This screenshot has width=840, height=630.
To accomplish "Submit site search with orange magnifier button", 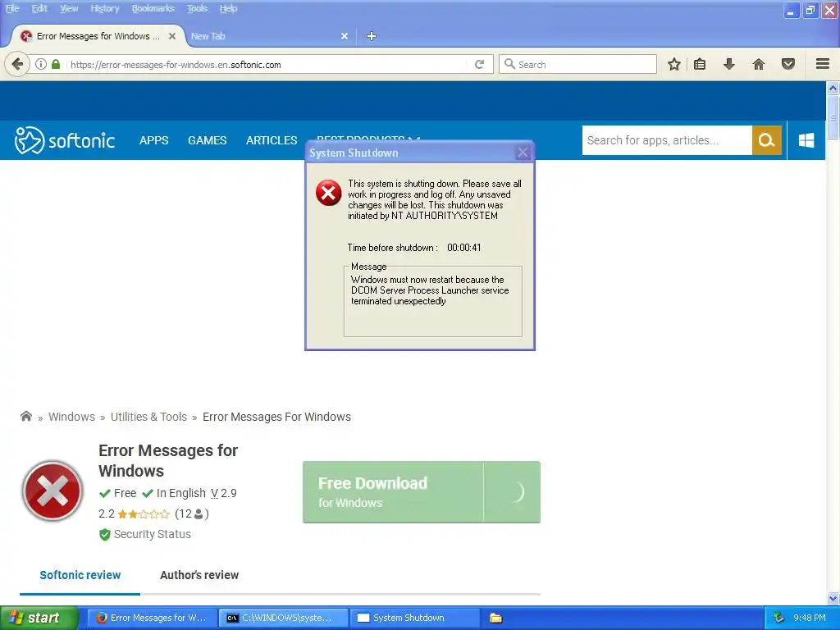I will point(767,140).
